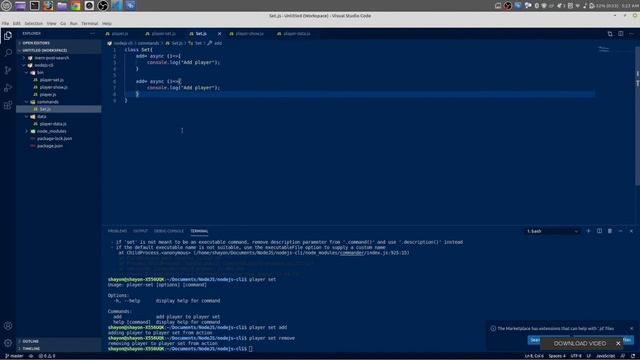Click JavaScript language mode in status bar
Screen dimensions: 640x360
point(605,356)
